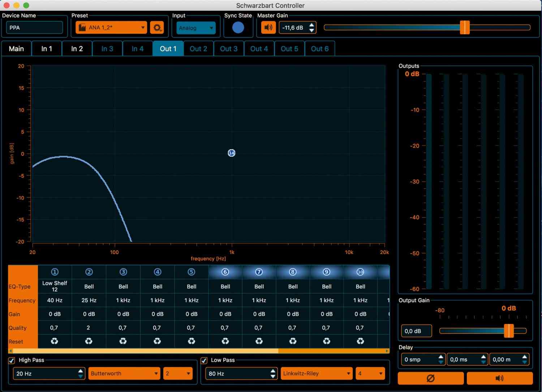Open High Pass Butterworth filter type dropdown

[124, 374]
